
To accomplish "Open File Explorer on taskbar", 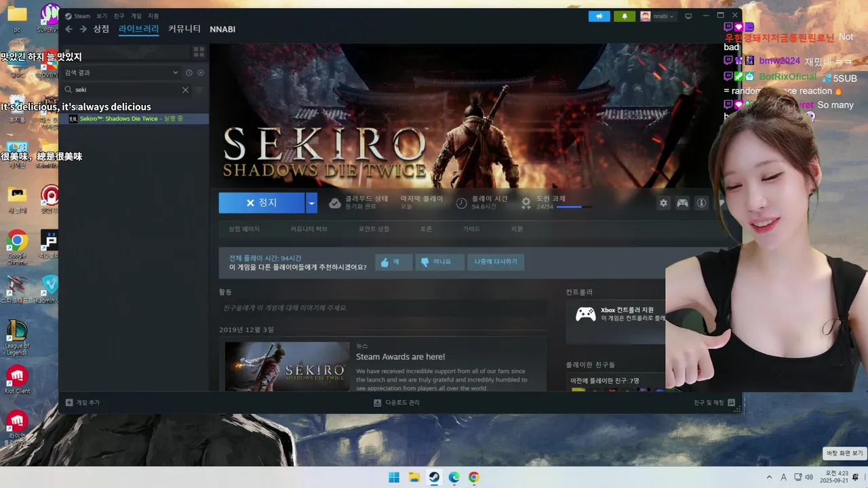I will (x=414, y=477).
